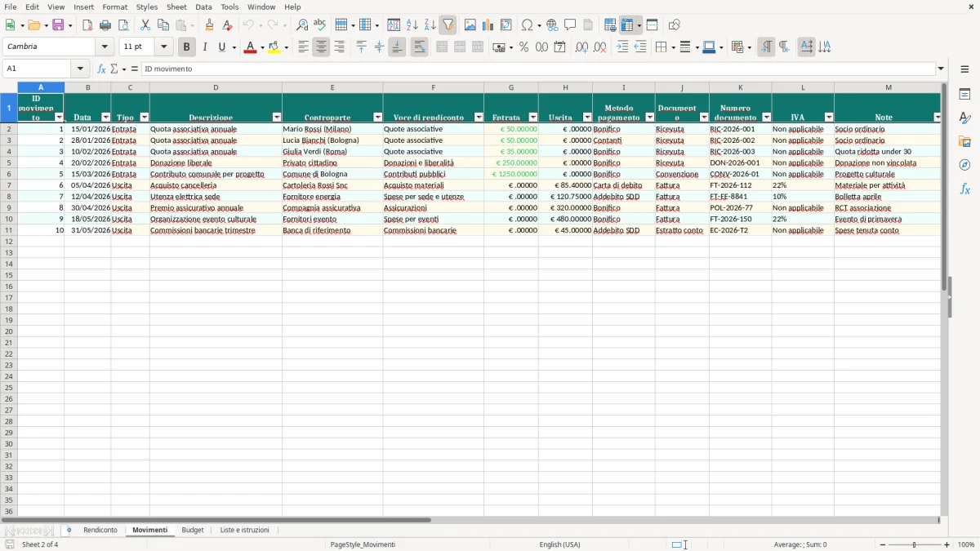Click PageStyle_Movimenti in the status bar
Screen dimensions: 980x551
pyautogui.click(x=363, y=544)
